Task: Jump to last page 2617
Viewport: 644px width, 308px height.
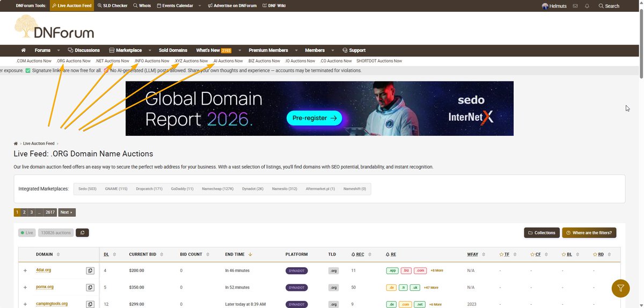Action: [50, 212]
